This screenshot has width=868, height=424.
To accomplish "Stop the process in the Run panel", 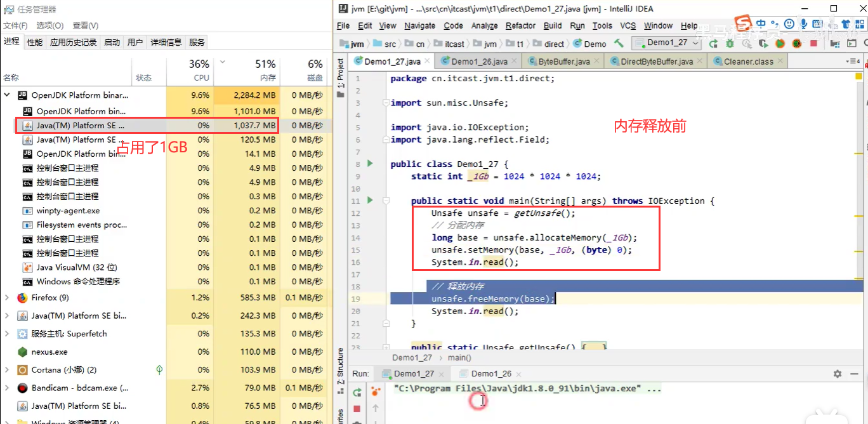I will click(x=357, y=408).
